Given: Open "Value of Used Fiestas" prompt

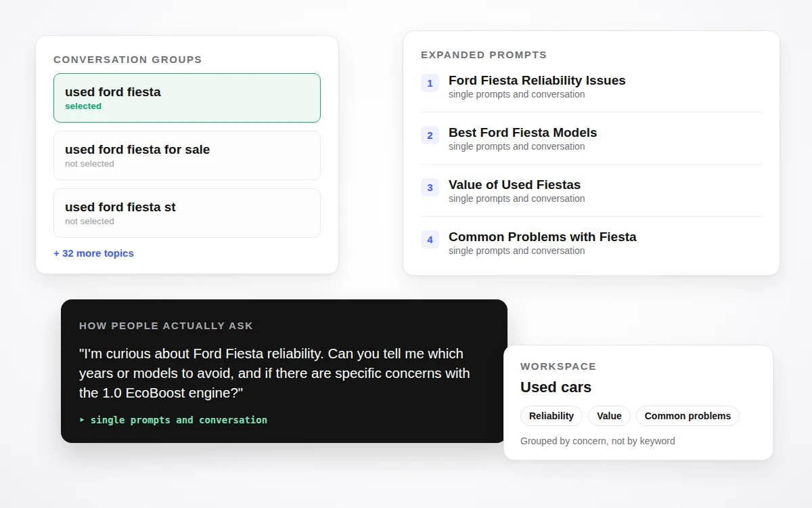Looking at the screenshot, I should (514, 185).
